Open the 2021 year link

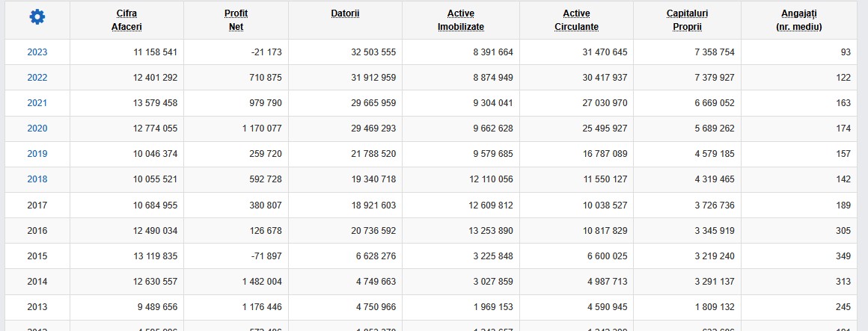[37, 103]
